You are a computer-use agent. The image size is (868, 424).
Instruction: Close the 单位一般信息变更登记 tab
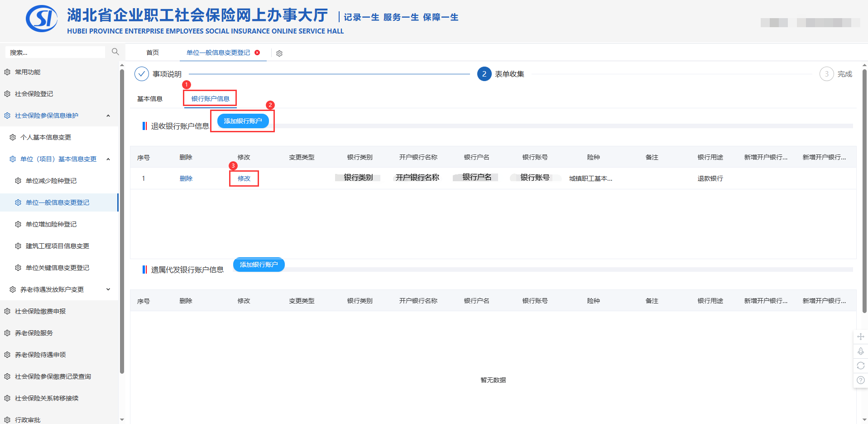click(257, 53)
